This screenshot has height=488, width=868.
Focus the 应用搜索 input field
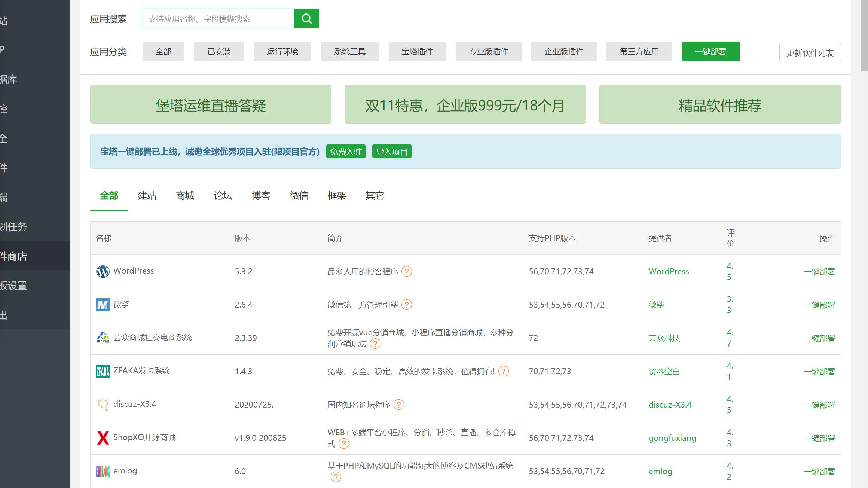(x=218, y=19)
